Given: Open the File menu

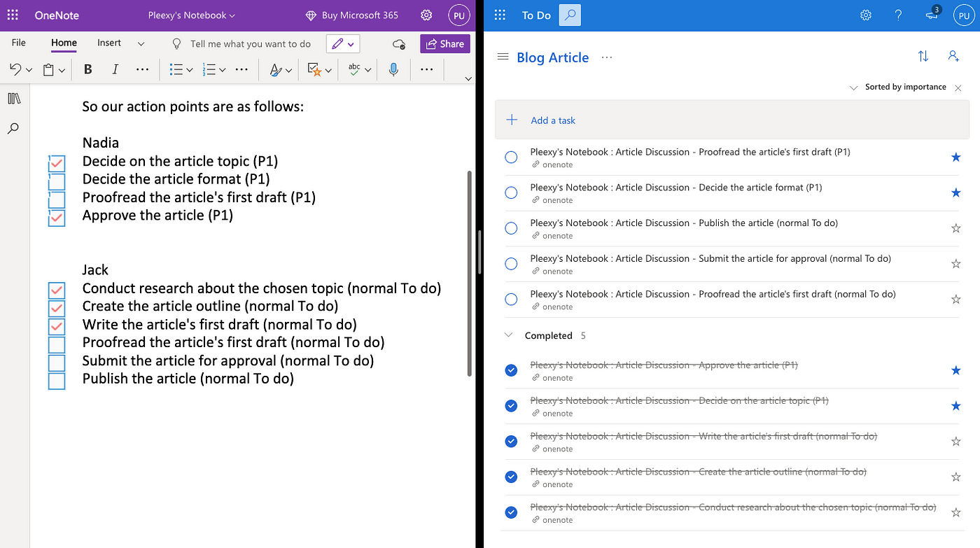Looking at the screenshot, I should [17, 42].
